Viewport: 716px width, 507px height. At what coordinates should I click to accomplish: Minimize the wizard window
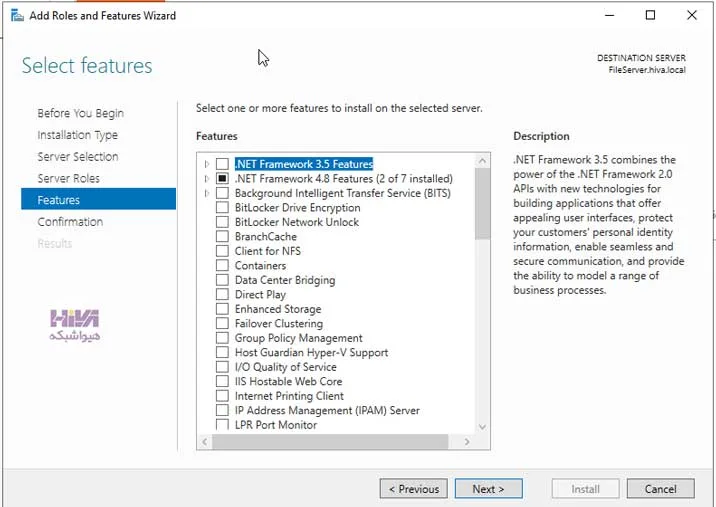click(x=609, y=15)
